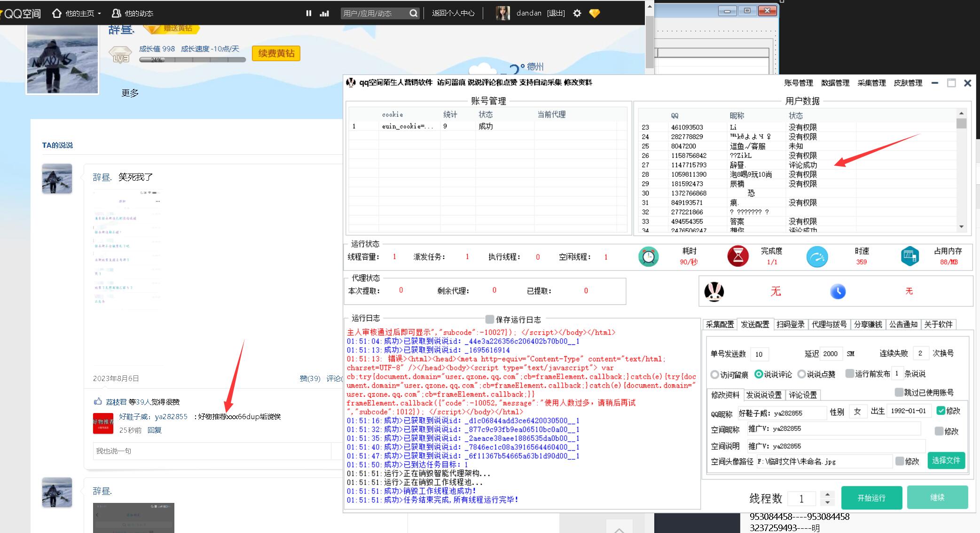This screenshot has width=980, height=533.
Task: Click the green alarm clock 耗时 icon
Action: 648,256
